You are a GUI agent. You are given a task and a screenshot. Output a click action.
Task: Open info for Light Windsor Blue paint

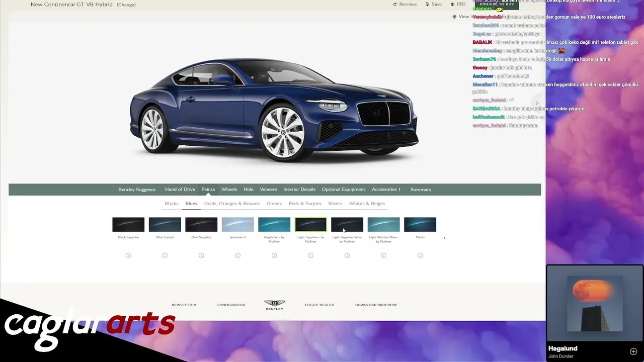[384, 255]
